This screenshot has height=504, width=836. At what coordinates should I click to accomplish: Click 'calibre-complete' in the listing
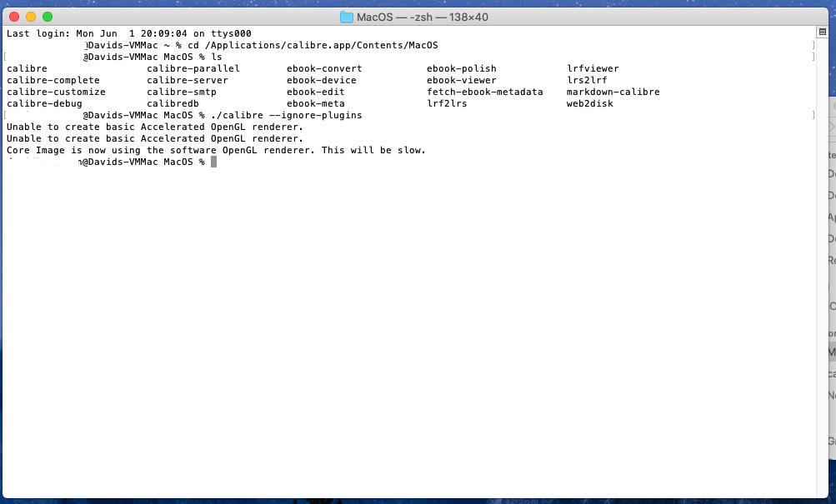[53, 81]
